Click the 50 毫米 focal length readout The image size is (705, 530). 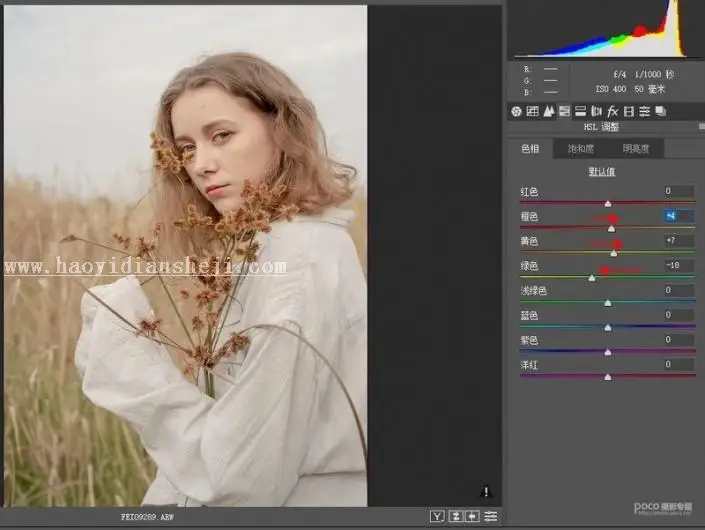[x=649, y=89]
